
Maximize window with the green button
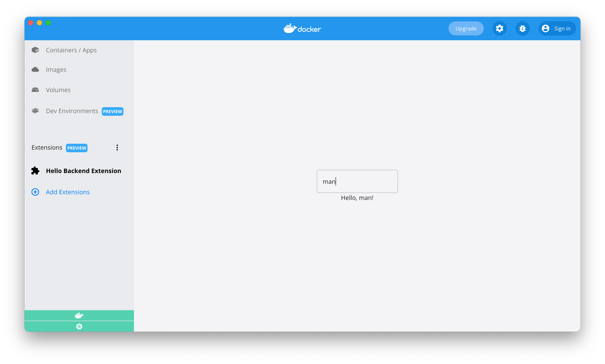point(48,23)
